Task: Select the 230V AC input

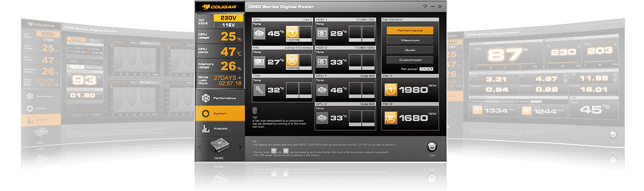Action: tap(229, 18)
